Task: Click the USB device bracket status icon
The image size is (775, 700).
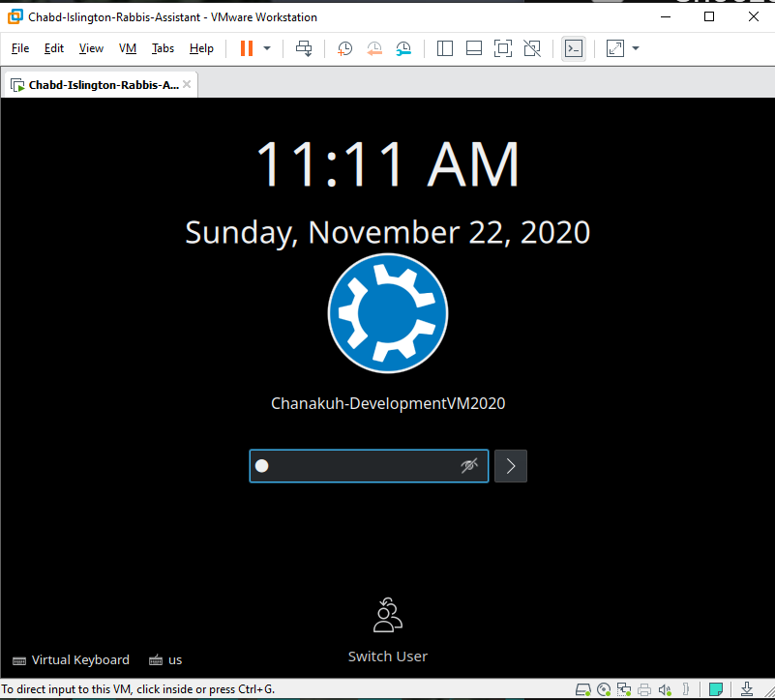Action: (x=686, y=689)
